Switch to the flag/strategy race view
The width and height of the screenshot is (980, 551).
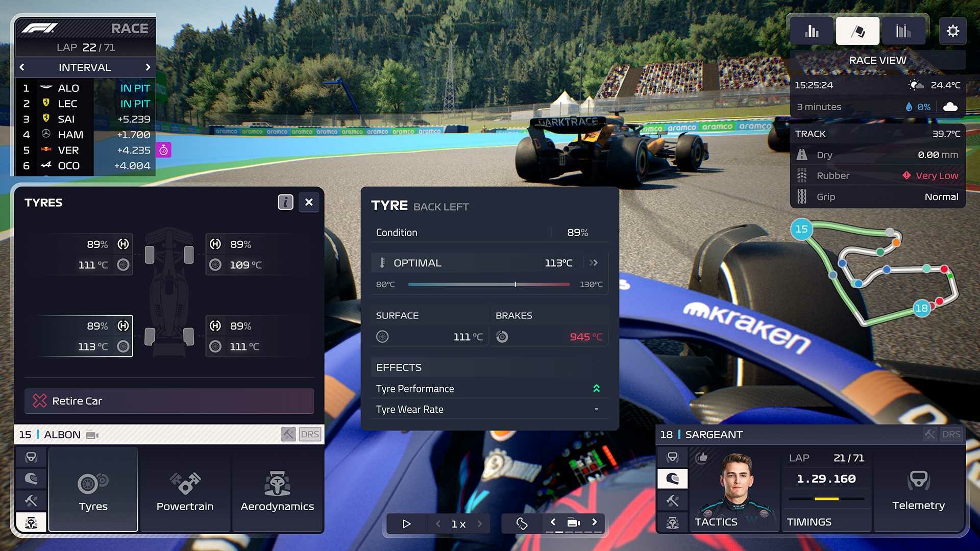tap(857, 31)
